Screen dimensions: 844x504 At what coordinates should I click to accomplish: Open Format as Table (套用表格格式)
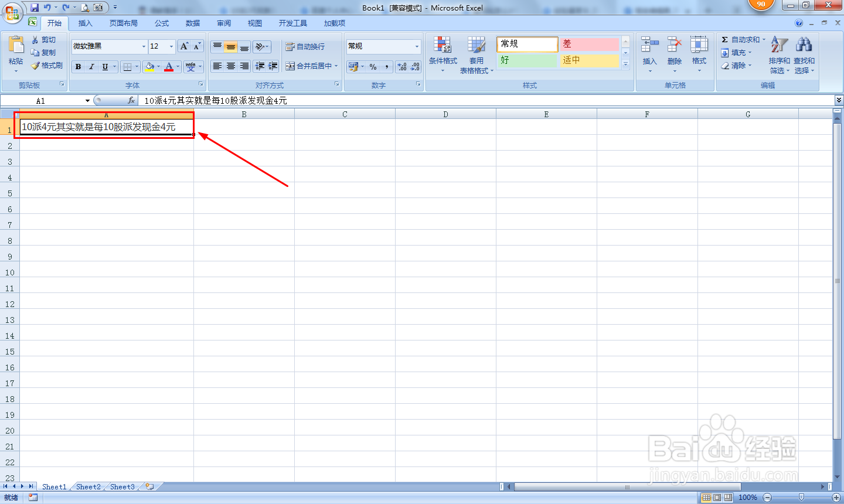[x=477, y=55]
